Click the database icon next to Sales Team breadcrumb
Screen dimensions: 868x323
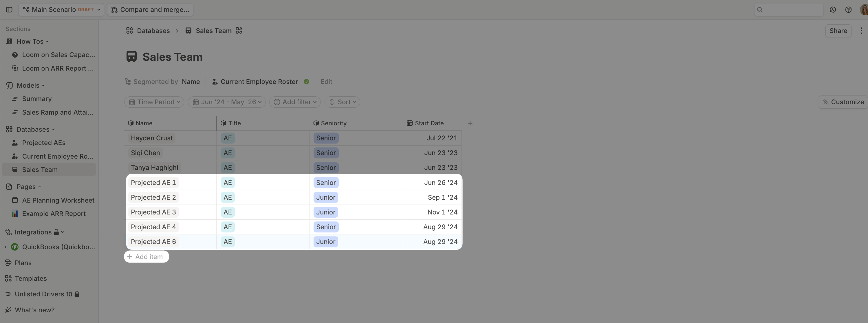(x=239, y=31)
